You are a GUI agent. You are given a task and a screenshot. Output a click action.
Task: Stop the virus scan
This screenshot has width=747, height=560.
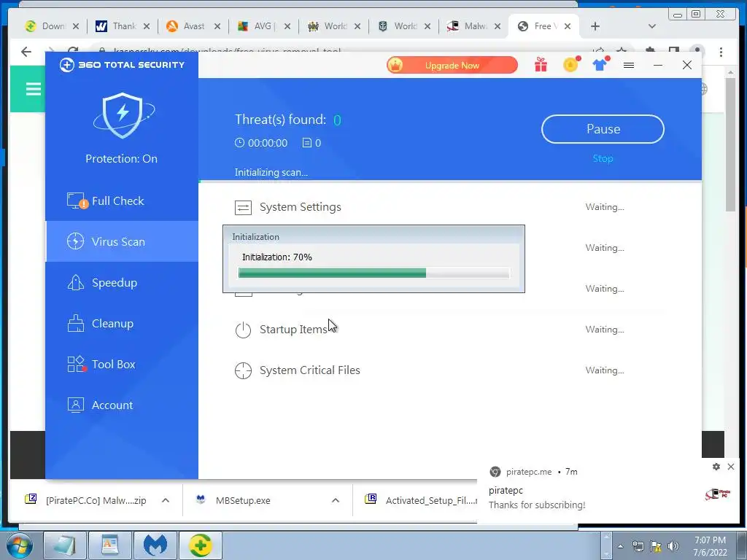(603, 158)
